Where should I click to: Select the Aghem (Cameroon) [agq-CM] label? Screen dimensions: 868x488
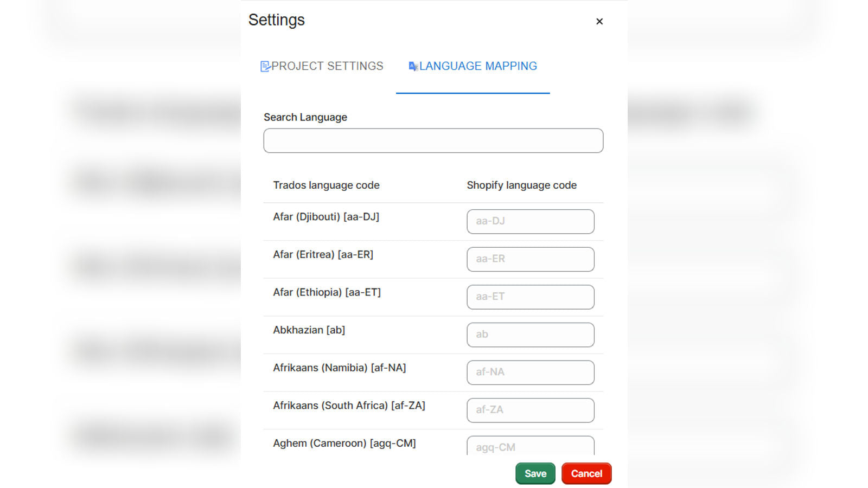344,444
